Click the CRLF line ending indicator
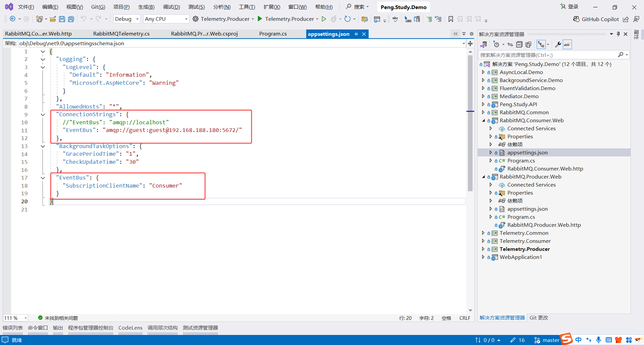The height and width of the screenshot is (345, 644). 465,318
